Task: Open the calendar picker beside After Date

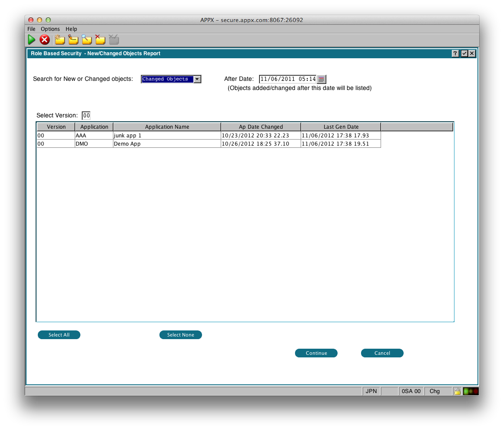Action: point(321,79)
